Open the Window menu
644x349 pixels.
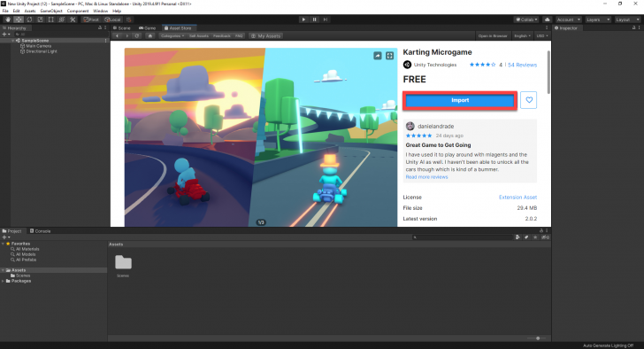[x=100, y=12]
